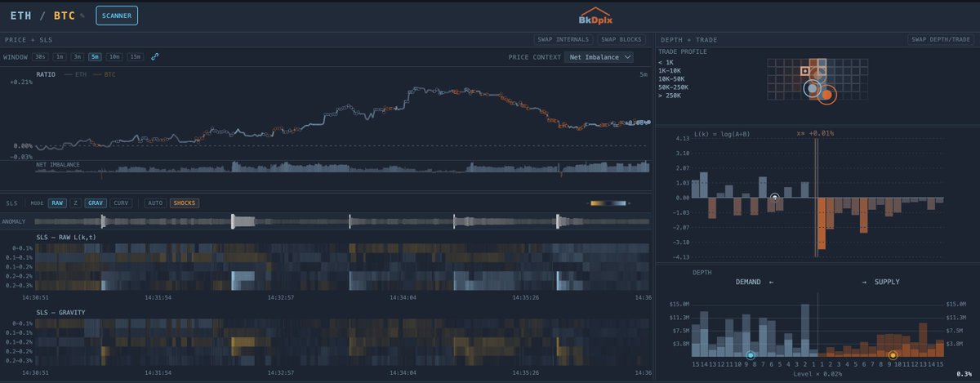Set window to 5m

(96, 57)
